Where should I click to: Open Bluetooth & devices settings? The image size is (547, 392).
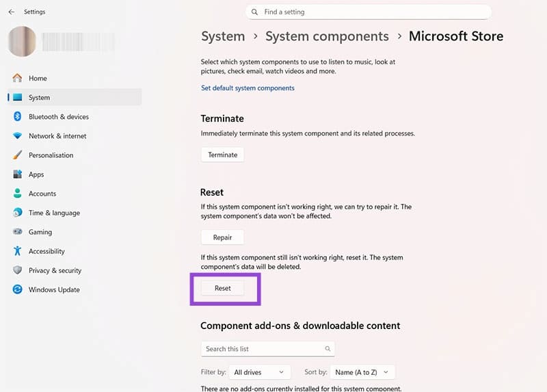[x=75, y=116]
